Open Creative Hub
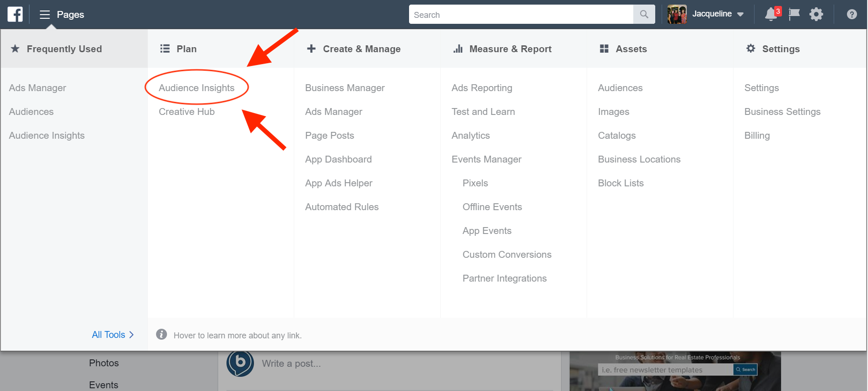The height and width of the screenshot is (391, 868). coord(187,112)
